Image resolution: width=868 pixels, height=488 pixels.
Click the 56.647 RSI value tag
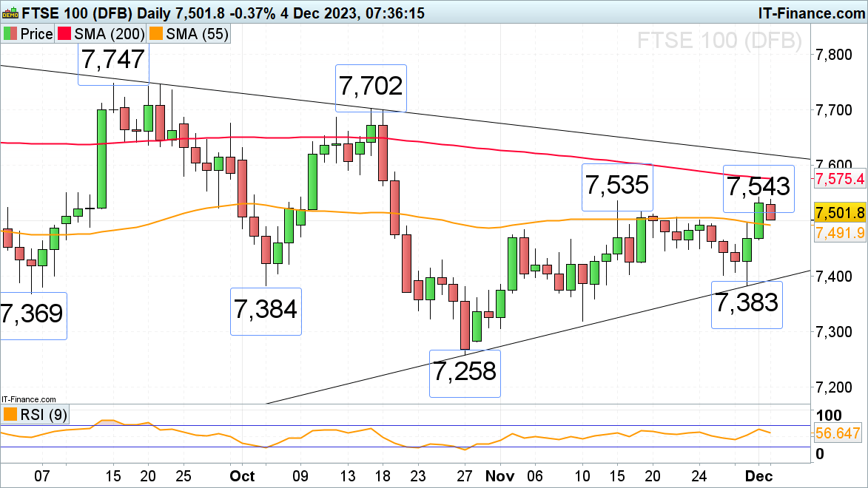point(838,433)
